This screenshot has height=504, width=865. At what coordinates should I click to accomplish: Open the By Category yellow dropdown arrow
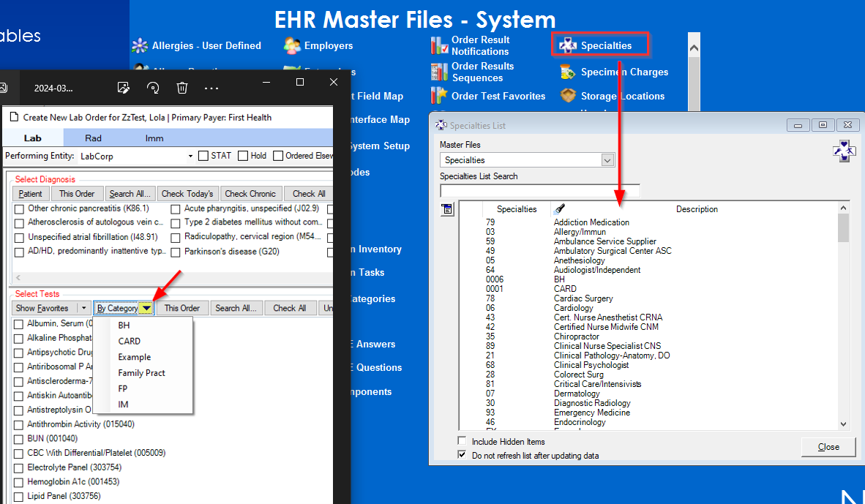(x=146, y=308)
